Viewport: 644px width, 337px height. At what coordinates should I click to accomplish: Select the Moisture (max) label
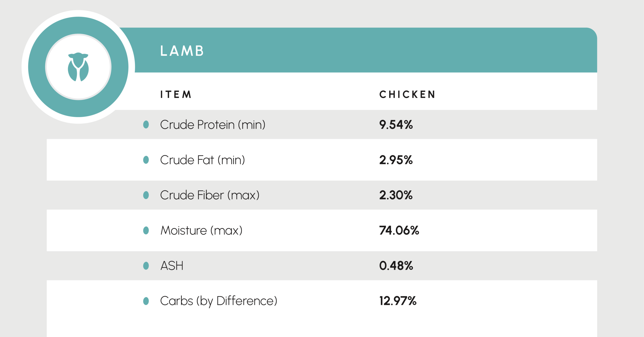(x=202, y=230)
